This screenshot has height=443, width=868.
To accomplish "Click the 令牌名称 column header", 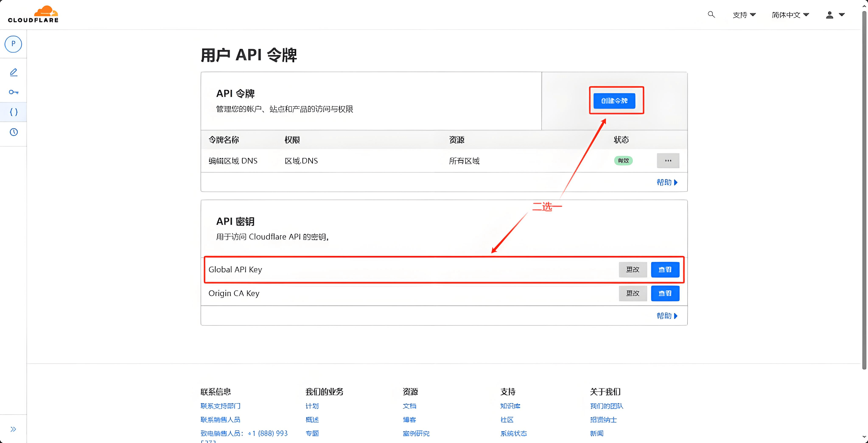I will pos(224,140).
